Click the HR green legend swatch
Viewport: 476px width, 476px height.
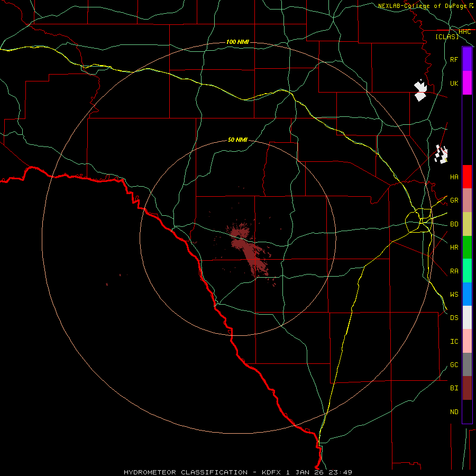pyautogui.click(x=467, y=248)
